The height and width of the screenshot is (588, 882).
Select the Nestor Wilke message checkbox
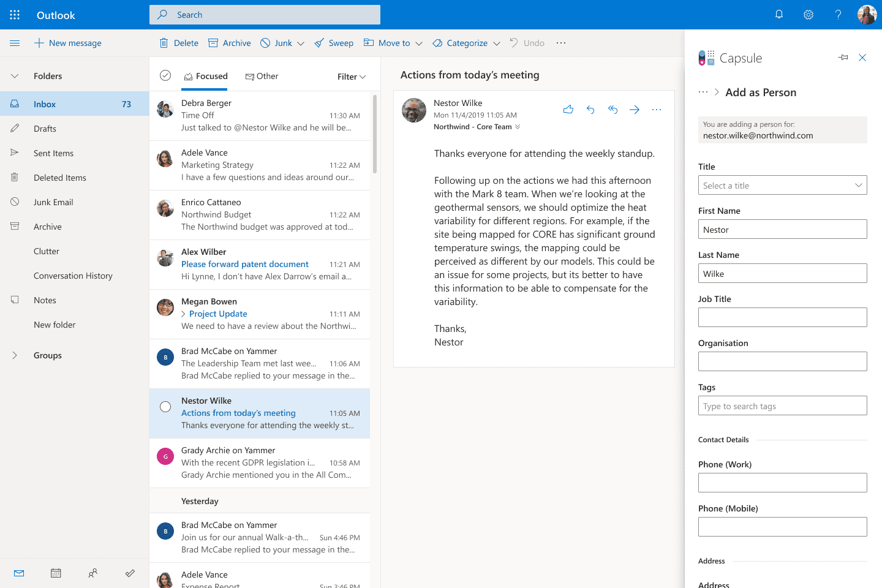(165, 406)
